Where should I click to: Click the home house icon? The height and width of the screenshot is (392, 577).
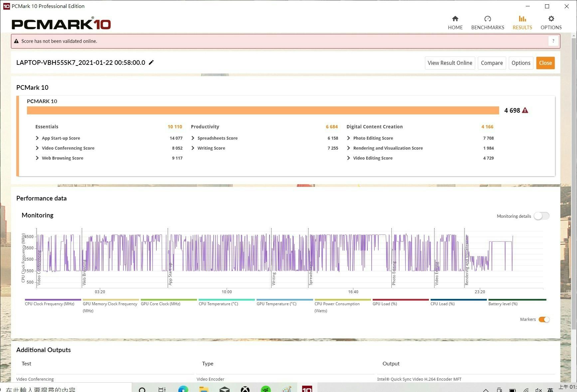pos(455,19)
